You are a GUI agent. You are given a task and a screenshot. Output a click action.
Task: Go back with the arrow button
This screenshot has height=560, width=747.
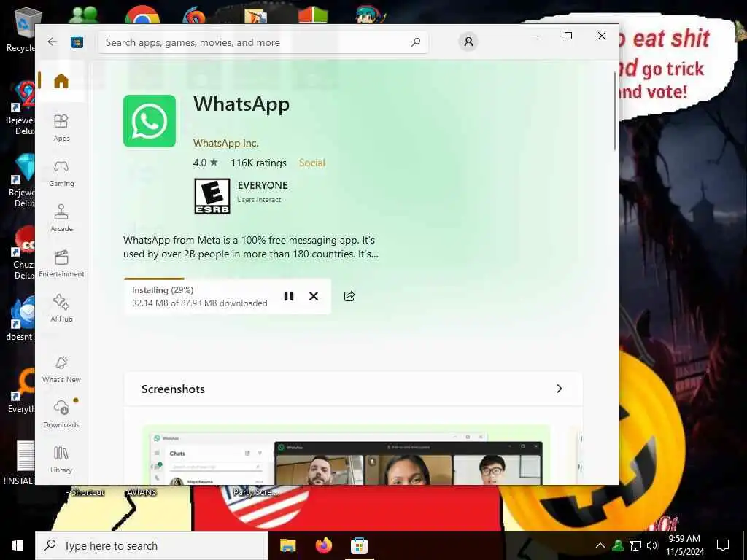[53, 42]
